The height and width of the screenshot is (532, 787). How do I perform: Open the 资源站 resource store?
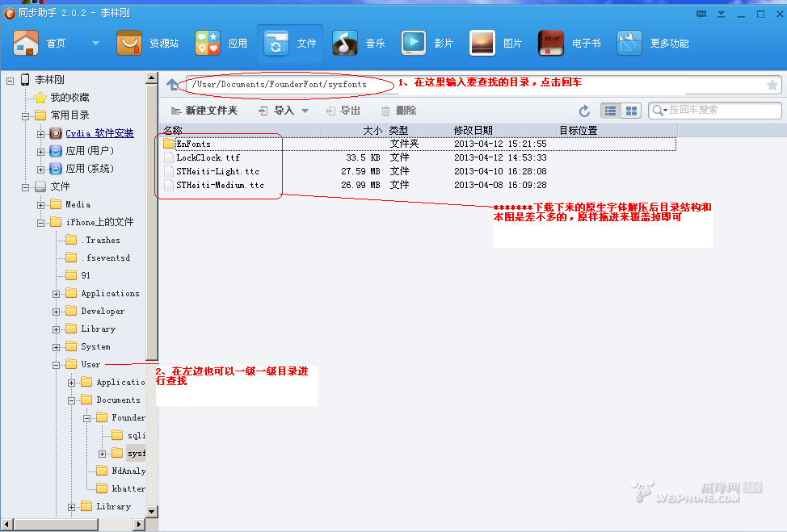click(148, 44)
